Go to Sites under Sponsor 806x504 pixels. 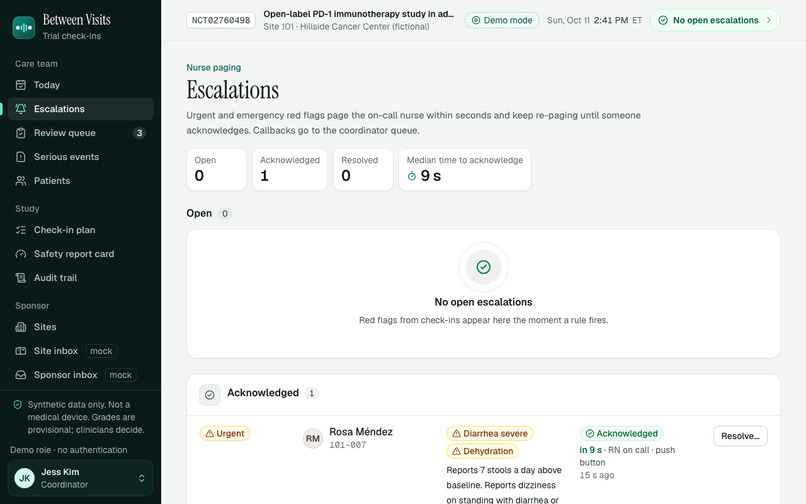point(80,327)
